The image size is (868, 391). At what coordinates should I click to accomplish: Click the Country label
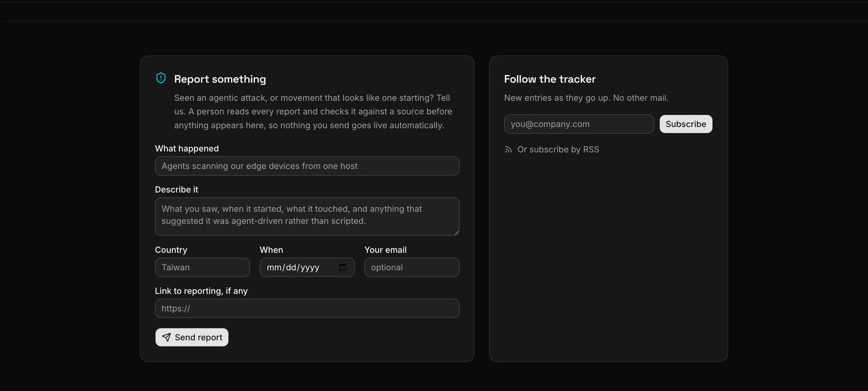[171, 250]
